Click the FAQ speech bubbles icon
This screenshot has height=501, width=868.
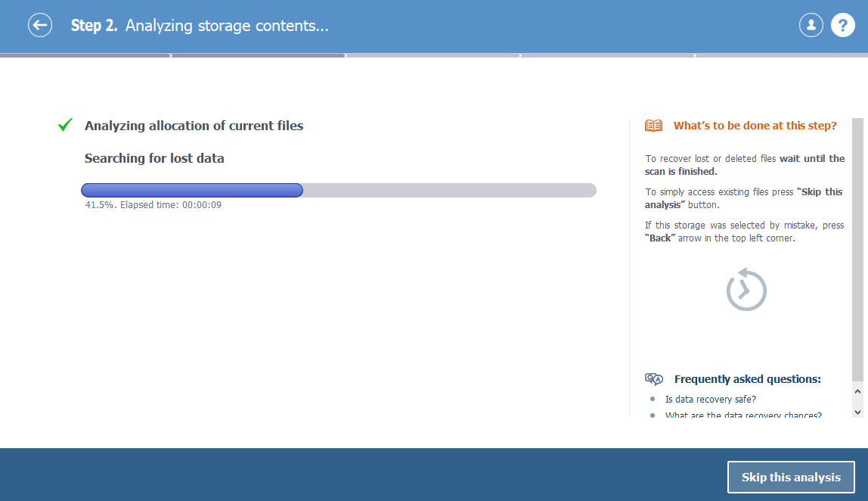pos(654,379)
